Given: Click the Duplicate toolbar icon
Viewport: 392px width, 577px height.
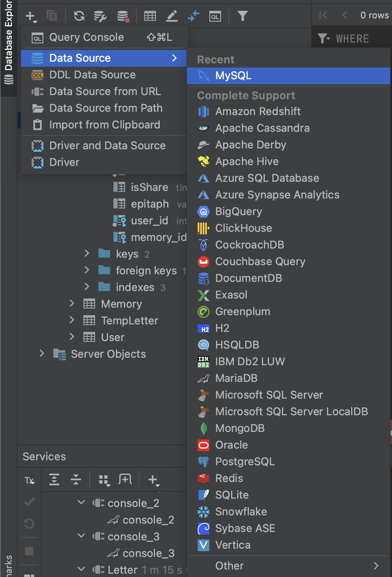Looking at the screenshot, I should click(x=52, y=16).
